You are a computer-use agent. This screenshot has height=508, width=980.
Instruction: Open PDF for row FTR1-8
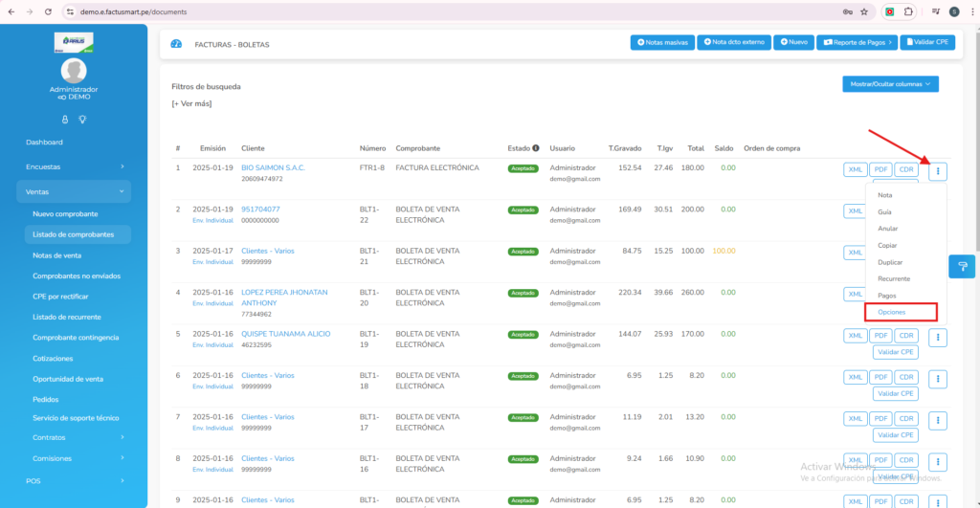coord(880,169)
